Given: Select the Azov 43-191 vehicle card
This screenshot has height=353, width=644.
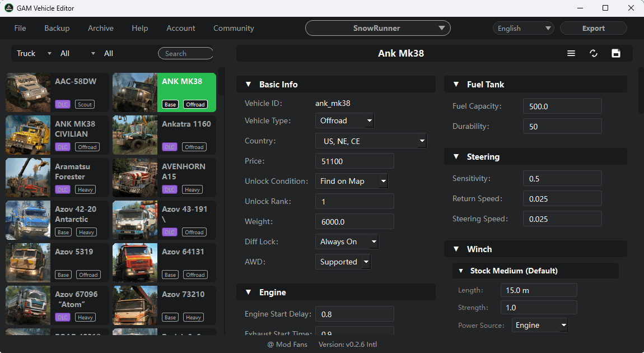Looking at the screenshot, I should point(164,220).
